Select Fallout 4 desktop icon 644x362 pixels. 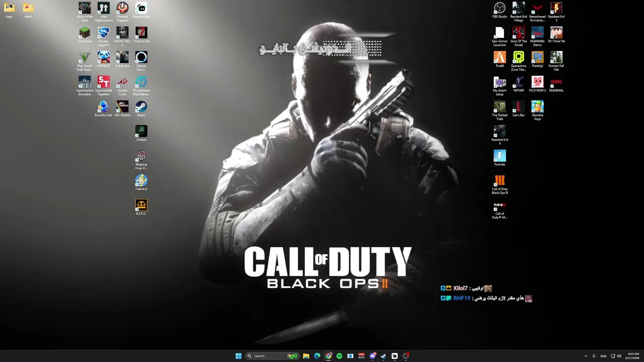pos(141,183)
